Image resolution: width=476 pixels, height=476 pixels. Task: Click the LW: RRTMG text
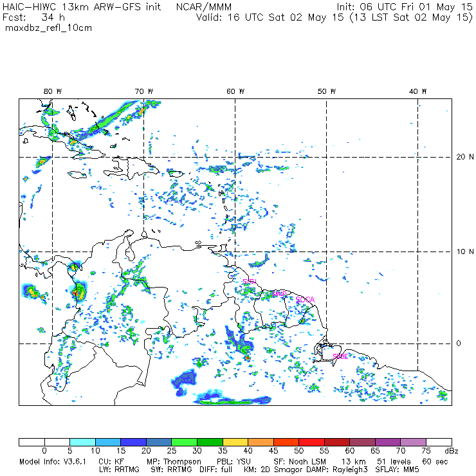pyautogui.click(x=119, y=470)
